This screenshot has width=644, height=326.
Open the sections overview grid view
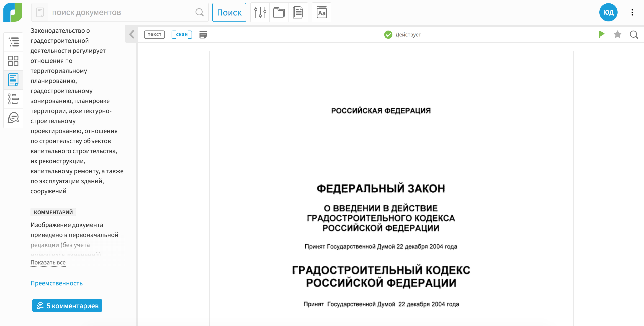(x=13, y=61)
